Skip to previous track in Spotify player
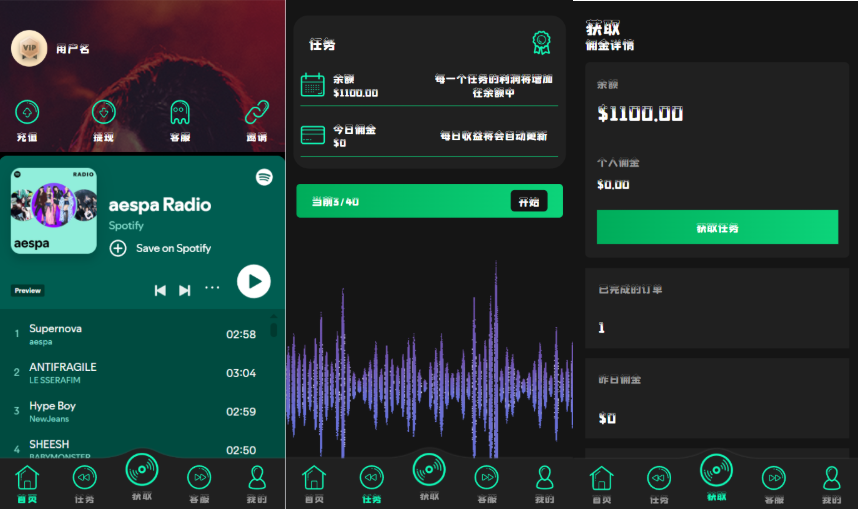The height and width of the screenshot is (509, 858). click(x=160, y=290)
